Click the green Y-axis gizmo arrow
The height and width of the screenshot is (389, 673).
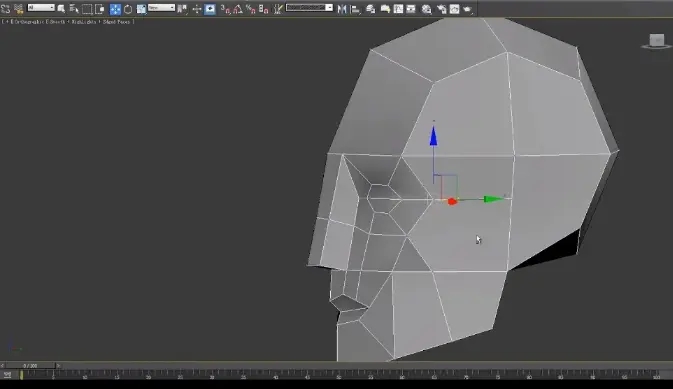coord(493,199)
